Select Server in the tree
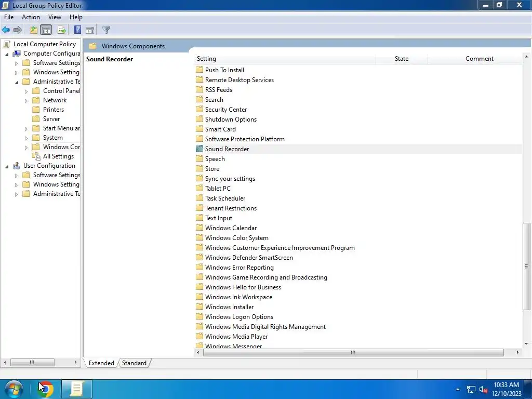Viewport: 532px width, 399px height. click(x=51, y=119)
